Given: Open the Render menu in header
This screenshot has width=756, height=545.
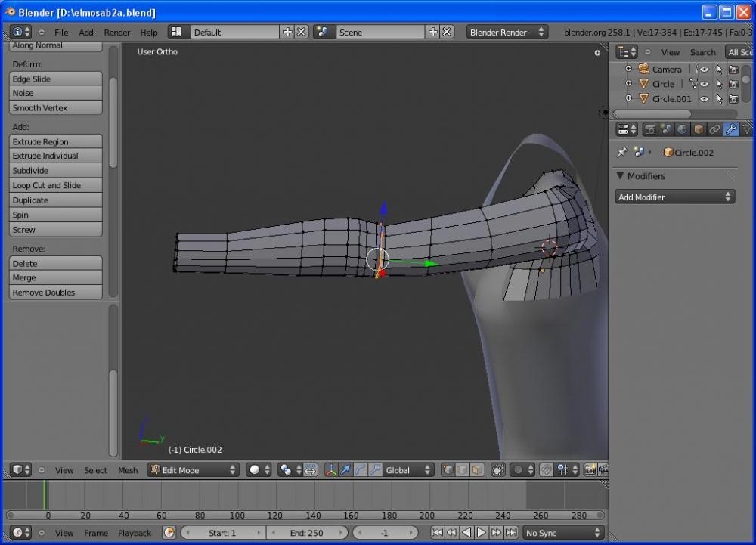Looking at the screenshot, I should coord(117,33).
